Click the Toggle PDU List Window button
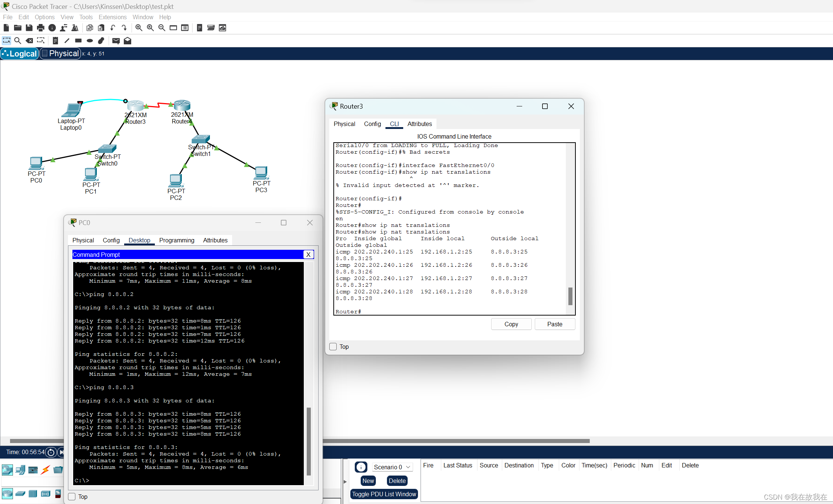 (384, 494)
